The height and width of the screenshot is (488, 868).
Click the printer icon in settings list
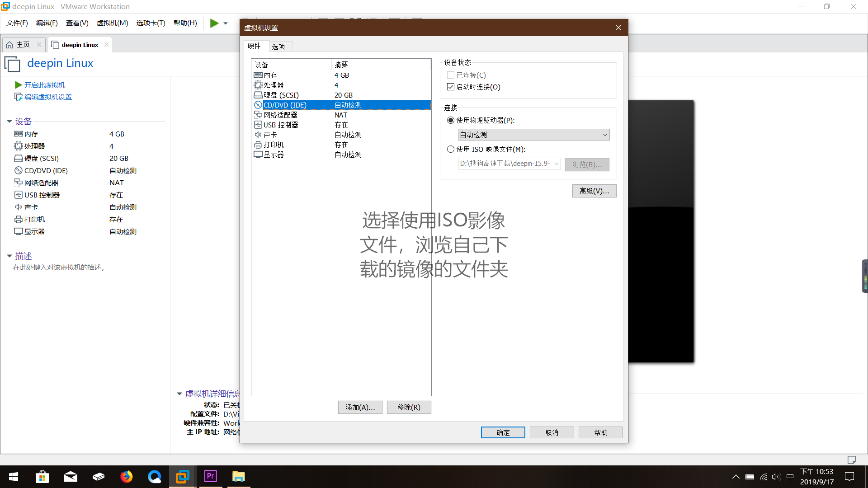(258, 145)
